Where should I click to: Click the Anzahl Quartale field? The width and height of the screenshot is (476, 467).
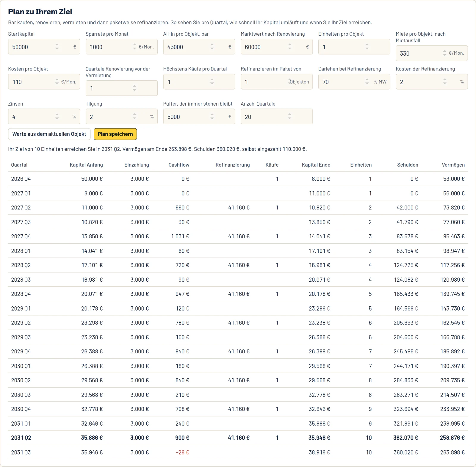click(277, 117)
